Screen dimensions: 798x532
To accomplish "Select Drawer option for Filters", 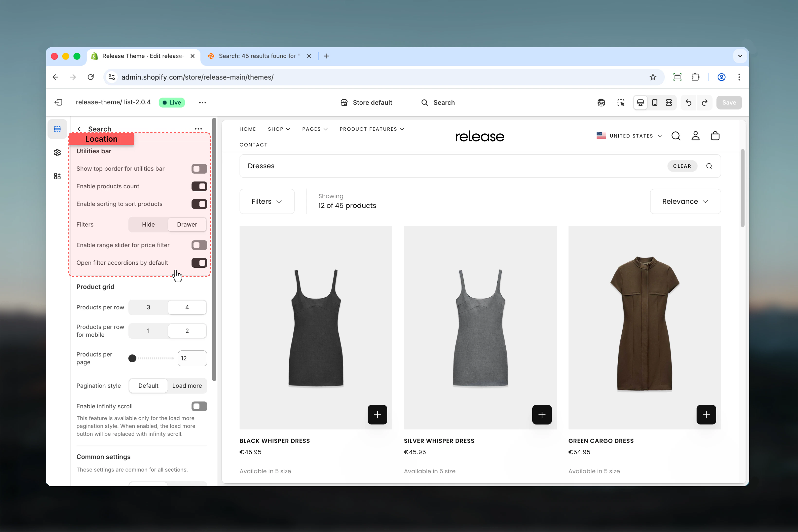I will [x=187, y=224].
